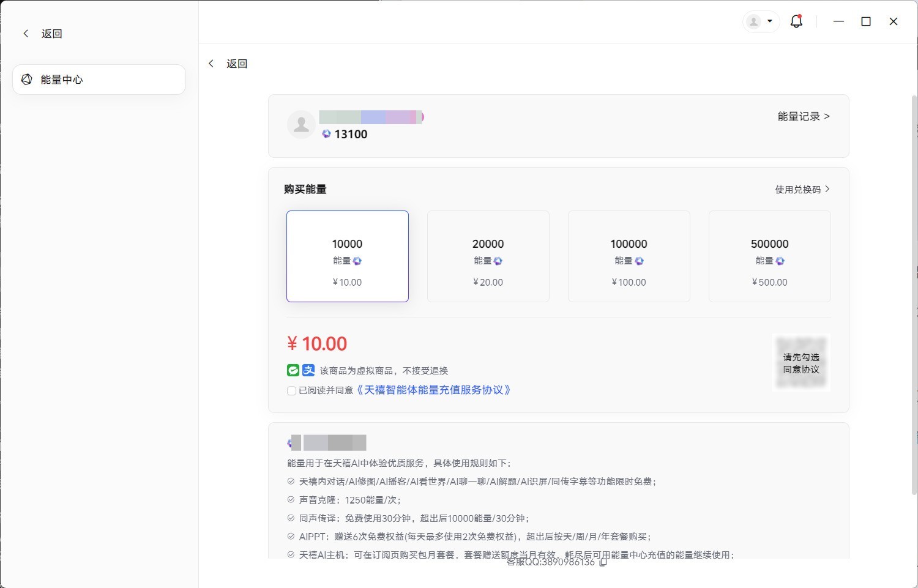Click the 能量中心 energy icon in sidebar
This screenshot has width=918, height=588.
pyautogui.click(x=26, y=80)
